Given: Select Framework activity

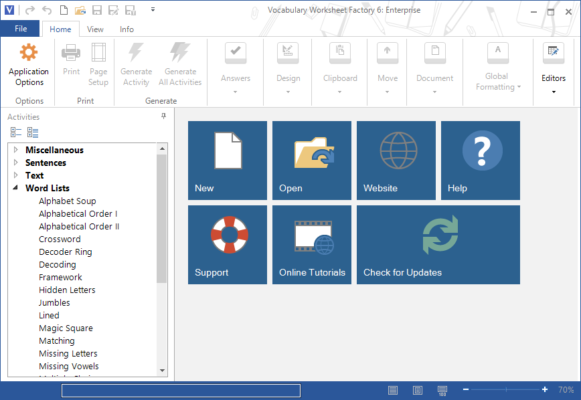Looking at the screenshot, I should pos(60,277).
